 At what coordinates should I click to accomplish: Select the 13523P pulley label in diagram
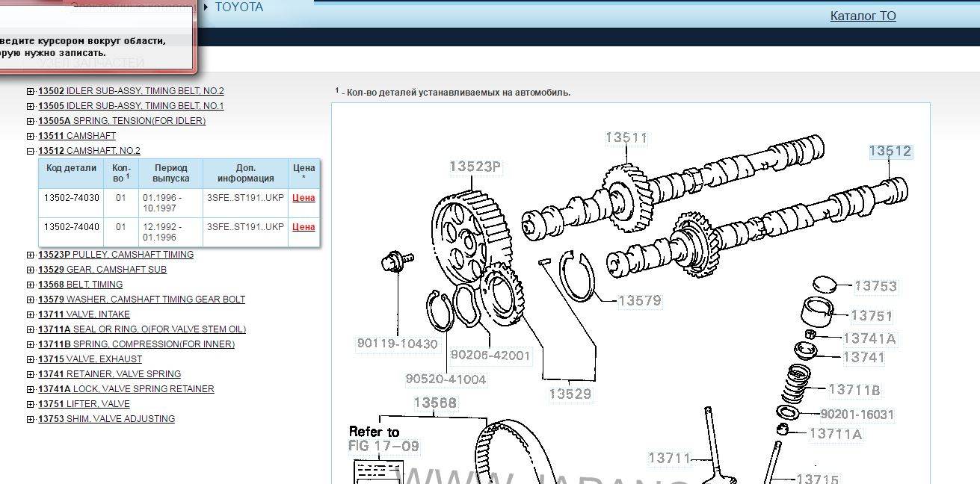[x=475, y=167]
